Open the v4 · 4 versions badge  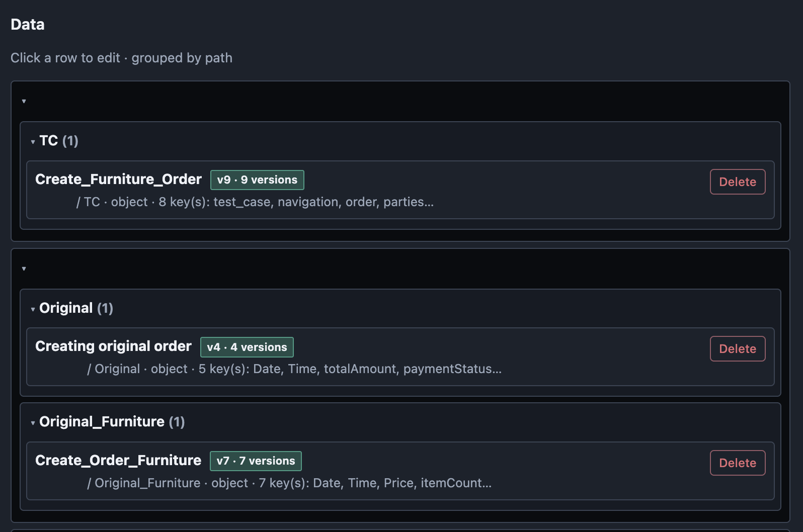point(247,347)
